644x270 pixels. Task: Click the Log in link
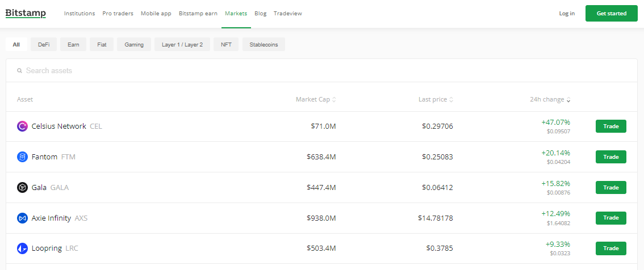coord(567,14)
